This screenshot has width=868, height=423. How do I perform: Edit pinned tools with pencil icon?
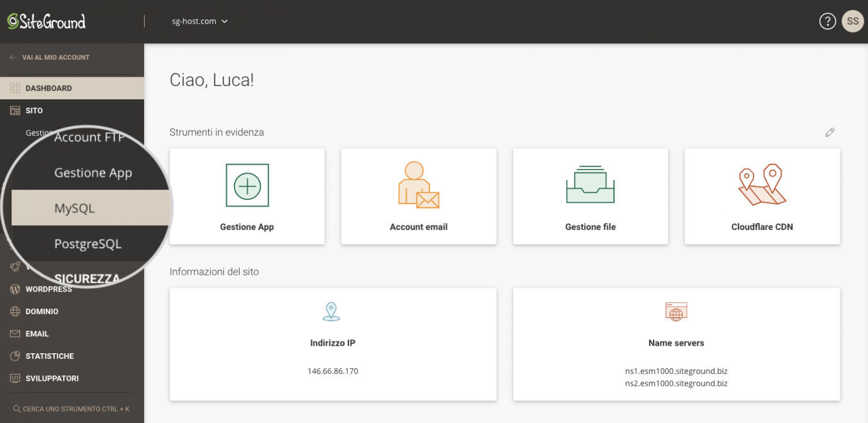[x=830, y=133]
